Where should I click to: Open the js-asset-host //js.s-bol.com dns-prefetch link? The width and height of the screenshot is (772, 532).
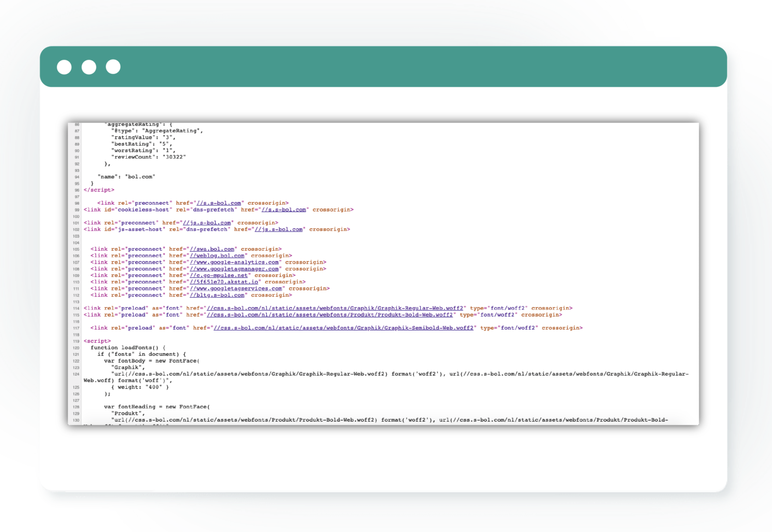point(278,230)
